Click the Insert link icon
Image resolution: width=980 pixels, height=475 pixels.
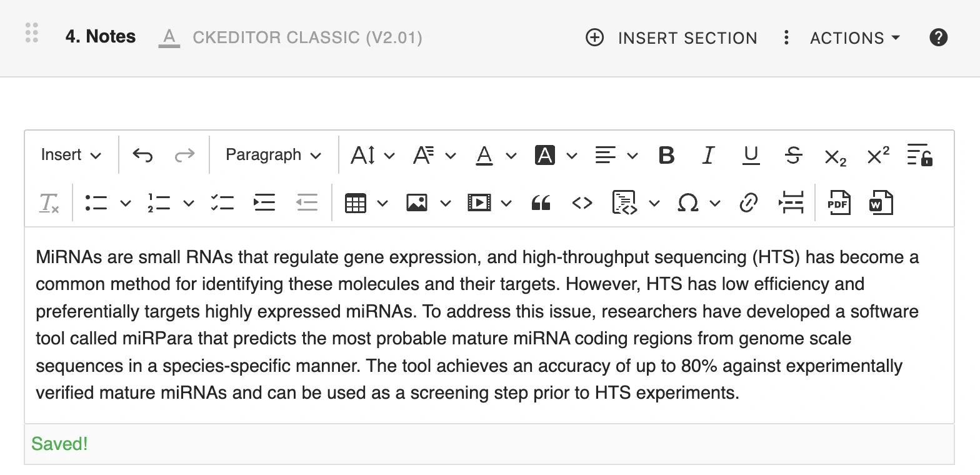748,203
